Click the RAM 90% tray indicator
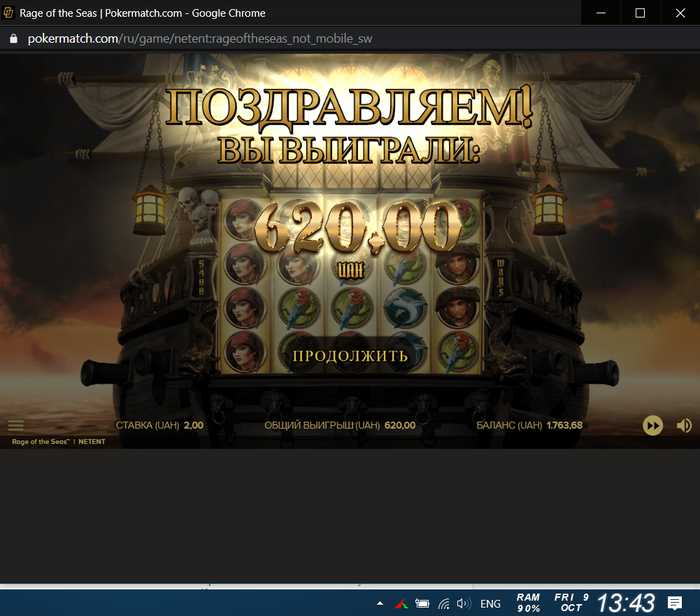This screenshot has width=700, height=616. 529,603
